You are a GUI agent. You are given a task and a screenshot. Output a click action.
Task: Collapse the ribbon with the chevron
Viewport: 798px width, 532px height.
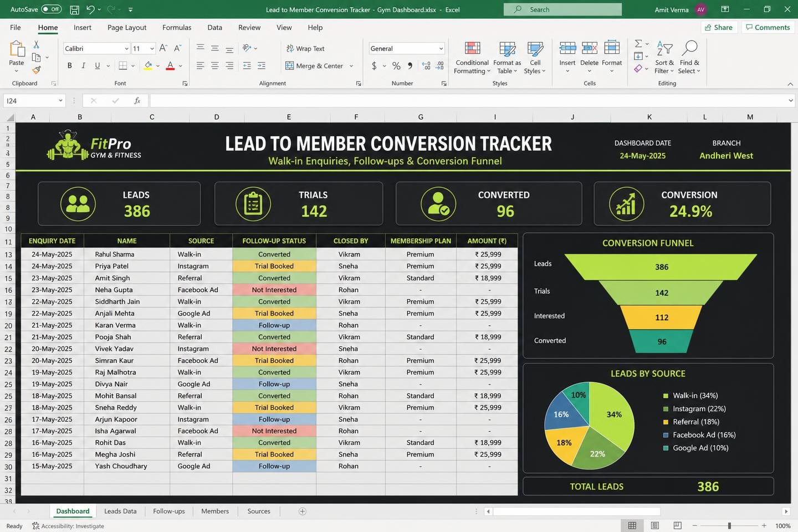tap(790, 84)
